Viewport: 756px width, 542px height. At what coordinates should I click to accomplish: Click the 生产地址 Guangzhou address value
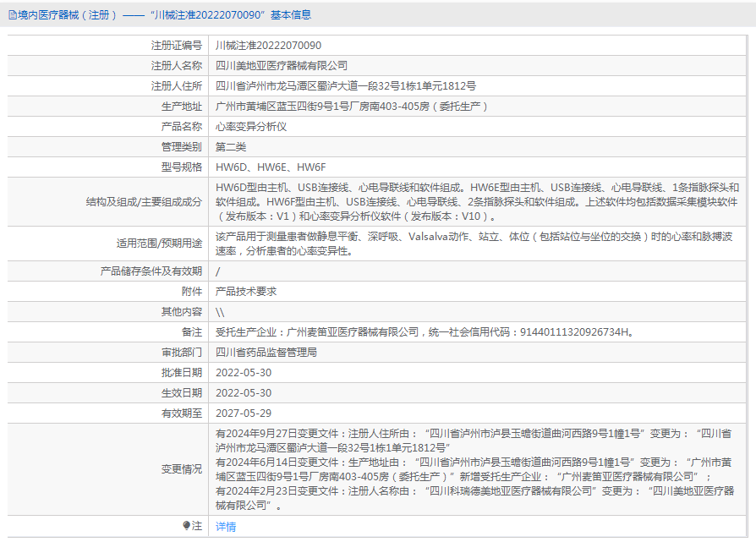point(352,106)
